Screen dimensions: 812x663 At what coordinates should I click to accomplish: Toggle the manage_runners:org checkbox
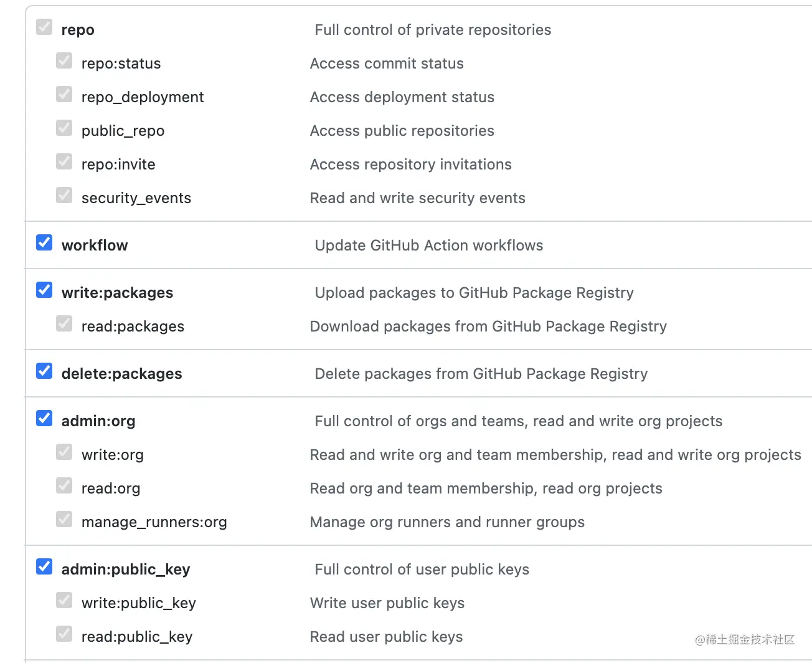pyautogui.click(x=64, y=519)
